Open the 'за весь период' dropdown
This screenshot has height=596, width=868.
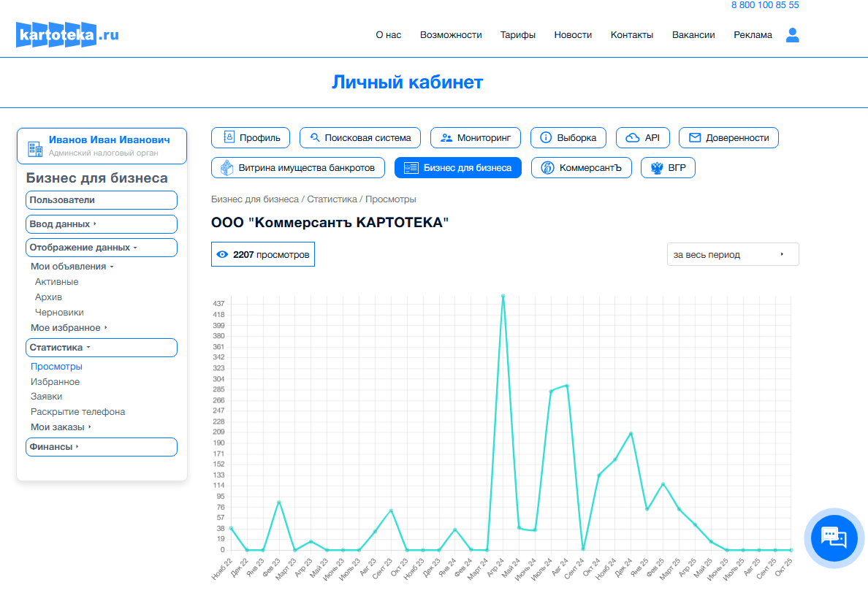pyautogui.click(x=732, y=255)
